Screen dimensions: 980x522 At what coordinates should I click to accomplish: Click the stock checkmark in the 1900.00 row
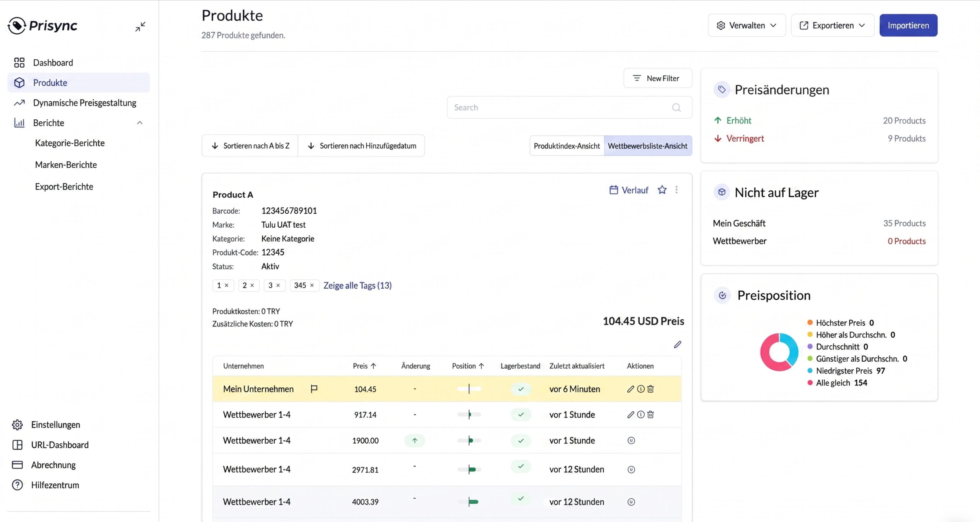(521, 440)
